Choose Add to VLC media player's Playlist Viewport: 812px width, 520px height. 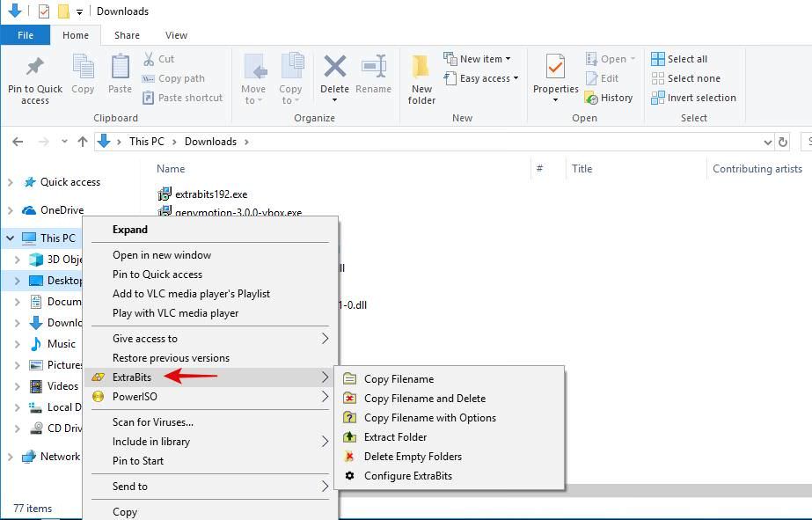click(x=210, y=294)
